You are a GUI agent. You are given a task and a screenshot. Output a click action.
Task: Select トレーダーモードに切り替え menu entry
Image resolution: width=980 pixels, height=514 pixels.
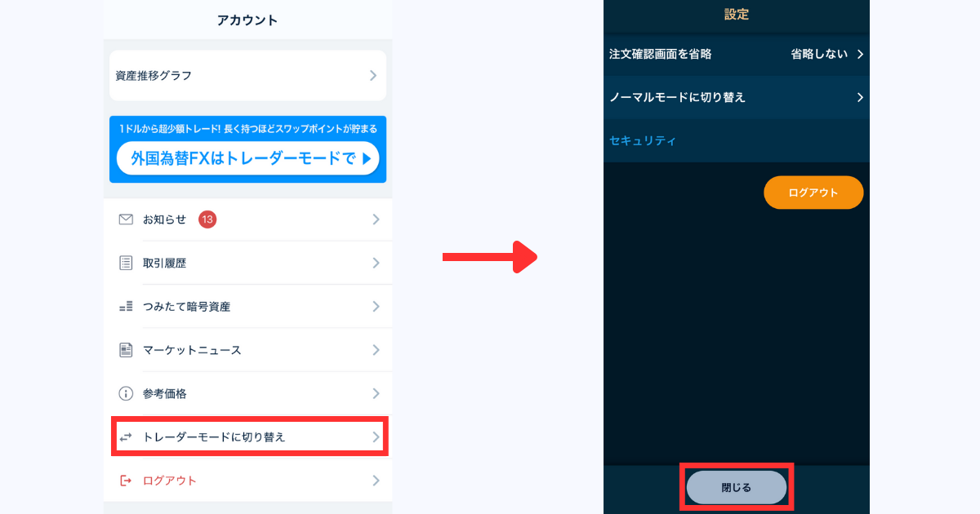point(249,436)
